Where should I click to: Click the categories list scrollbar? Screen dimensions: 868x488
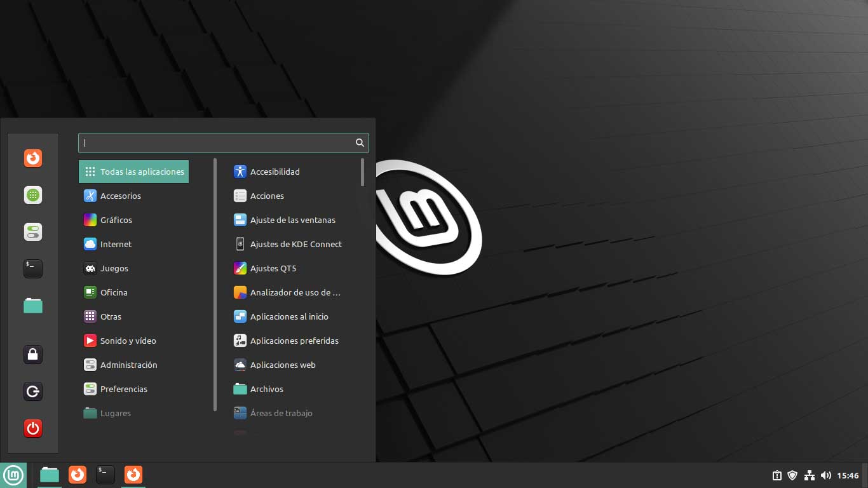[215, 284]
